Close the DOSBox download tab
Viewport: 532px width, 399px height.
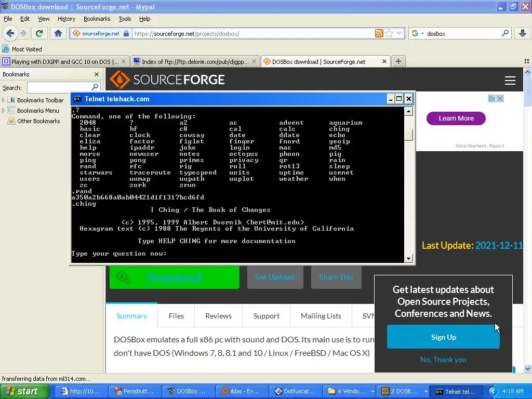(384, 61)
